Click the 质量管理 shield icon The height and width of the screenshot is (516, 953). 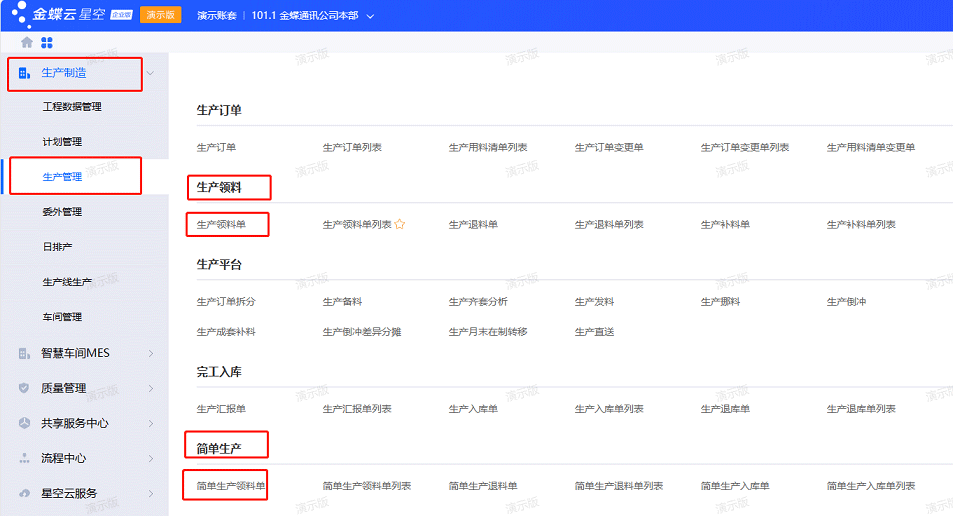(25, 388)
